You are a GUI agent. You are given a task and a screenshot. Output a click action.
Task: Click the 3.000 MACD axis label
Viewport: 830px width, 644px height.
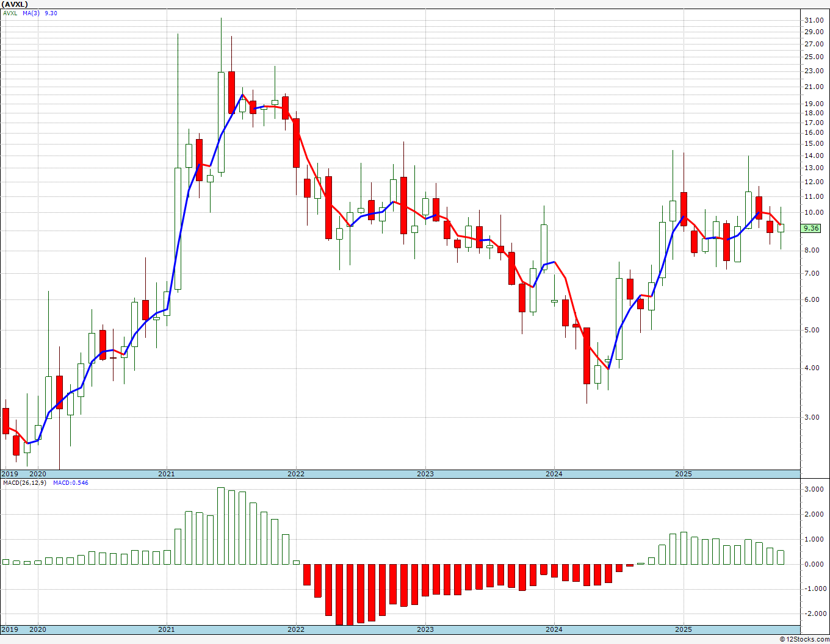coord(814,489)
